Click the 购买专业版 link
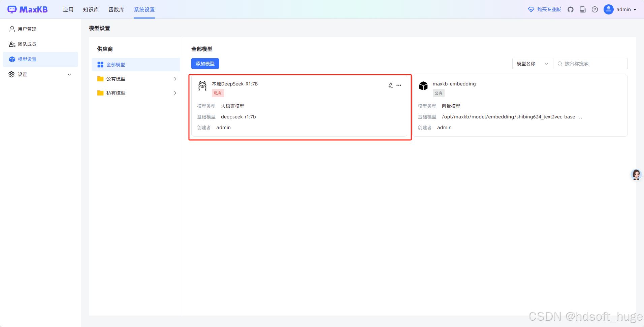 point(549,9)
